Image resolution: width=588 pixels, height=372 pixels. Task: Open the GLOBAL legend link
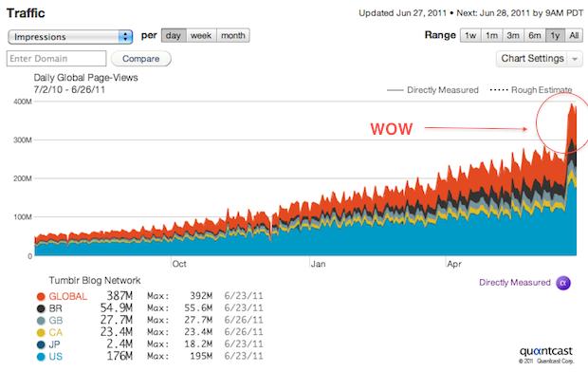point(68,296)
